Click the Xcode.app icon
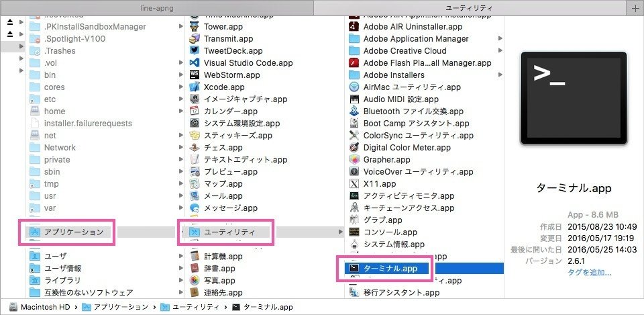This screenshot has height=315, width=644. click(195, 87)
